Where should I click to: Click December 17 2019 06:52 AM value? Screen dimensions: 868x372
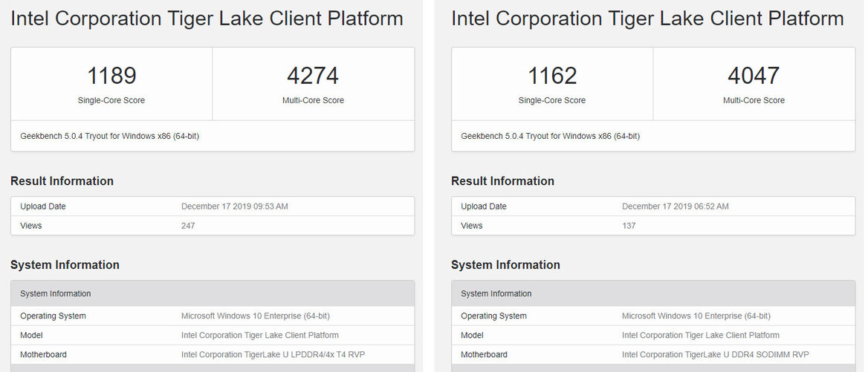pyautogui.click(x=676, y=206)
